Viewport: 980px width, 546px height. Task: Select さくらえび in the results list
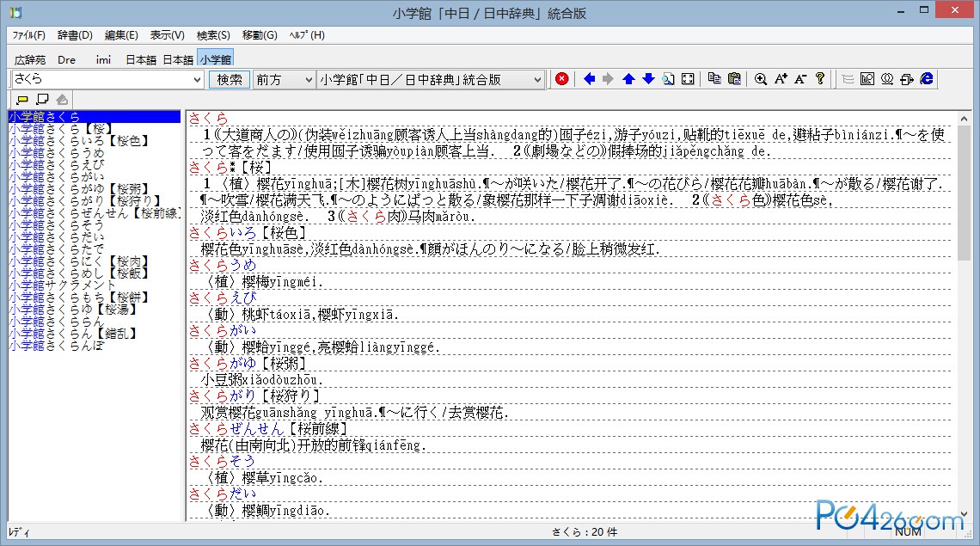[56, 164]
